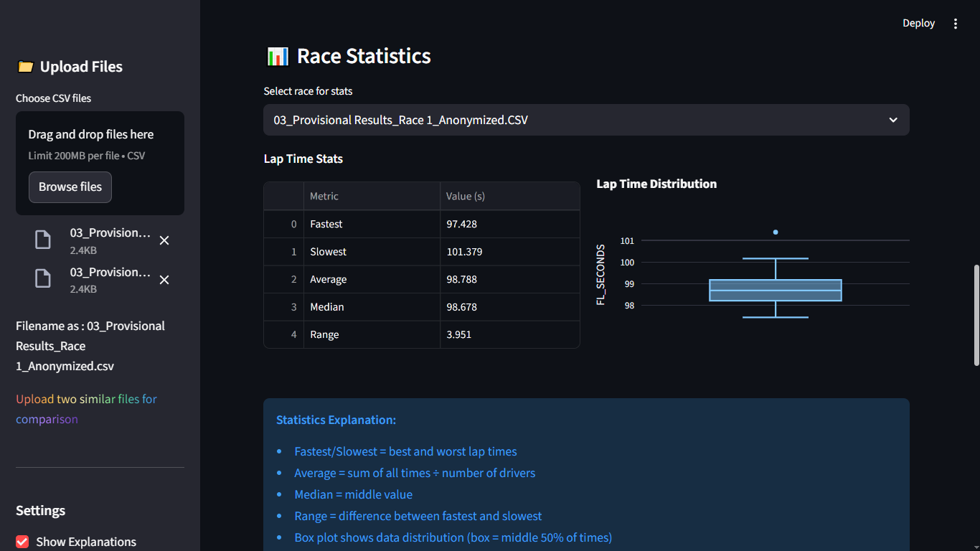Image resolution: width=980 pixels, height=551 pixels.
Task: Click the Statistics Explanation header
Action: [336, 420]
